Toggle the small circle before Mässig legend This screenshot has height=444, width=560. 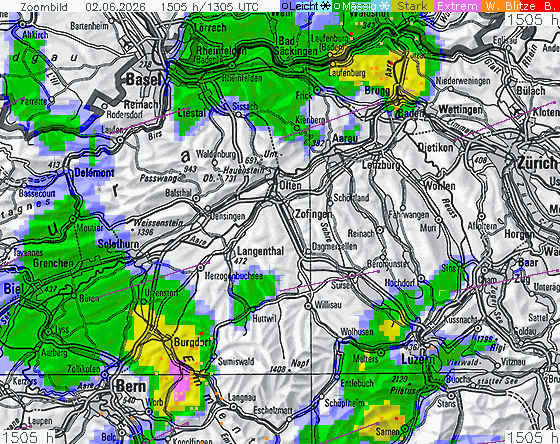click(337, 6)
